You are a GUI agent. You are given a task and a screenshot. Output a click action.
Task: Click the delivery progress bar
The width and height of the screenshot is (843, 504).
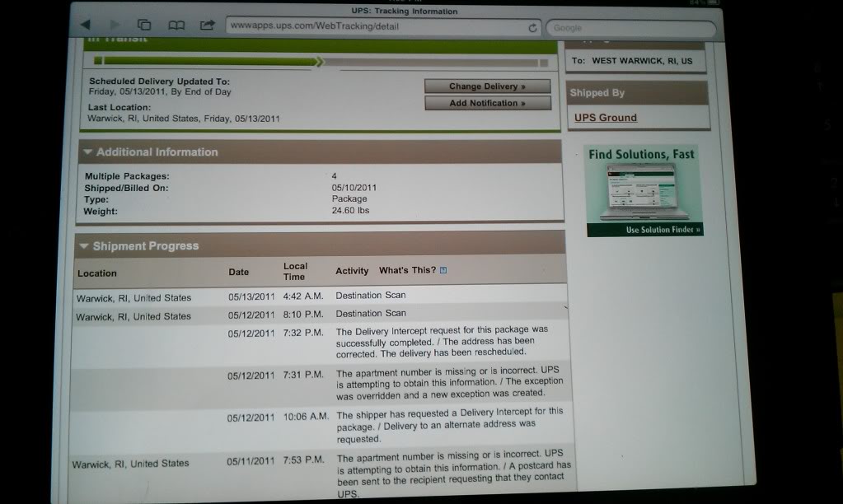321,62
